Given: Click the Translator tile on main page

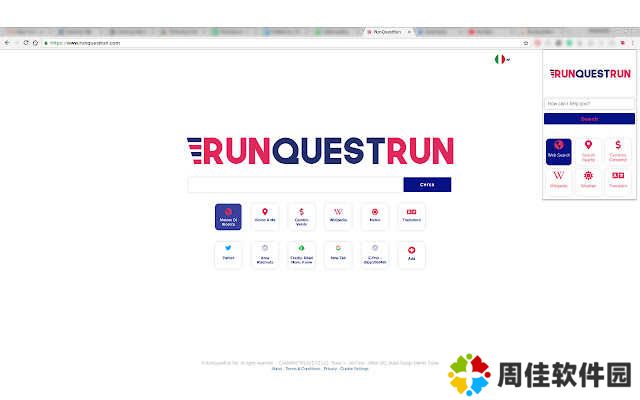Looking at the screenshot, I should point(411,216).
